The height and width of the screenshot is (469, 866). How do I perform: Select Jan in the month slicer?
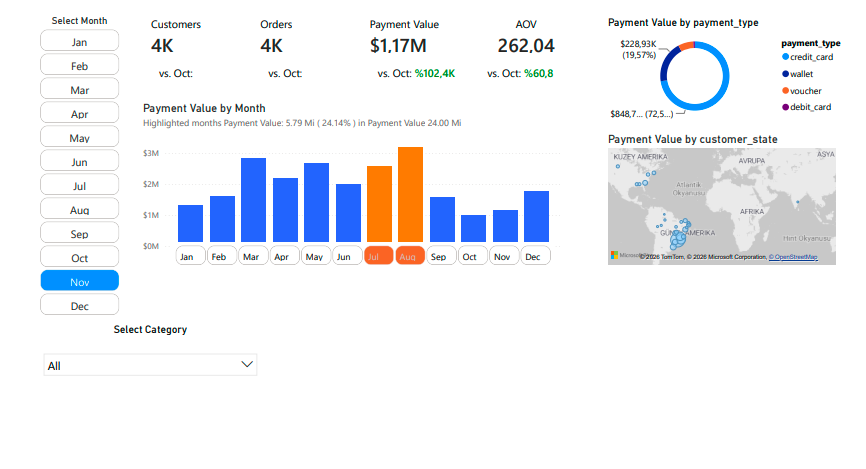[x=80, y=42]
